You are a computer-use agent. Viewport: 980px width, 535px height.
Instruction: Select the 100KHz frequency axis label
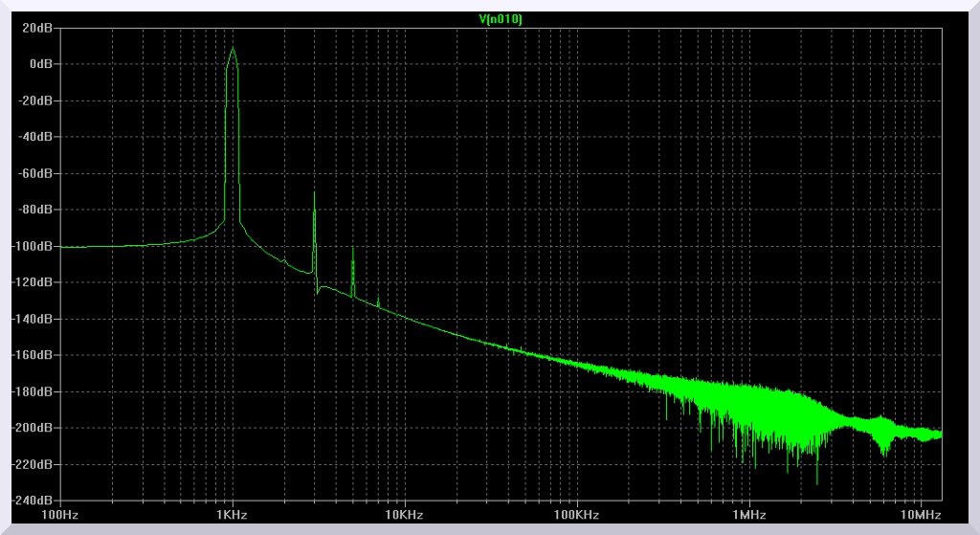(576, 515)
